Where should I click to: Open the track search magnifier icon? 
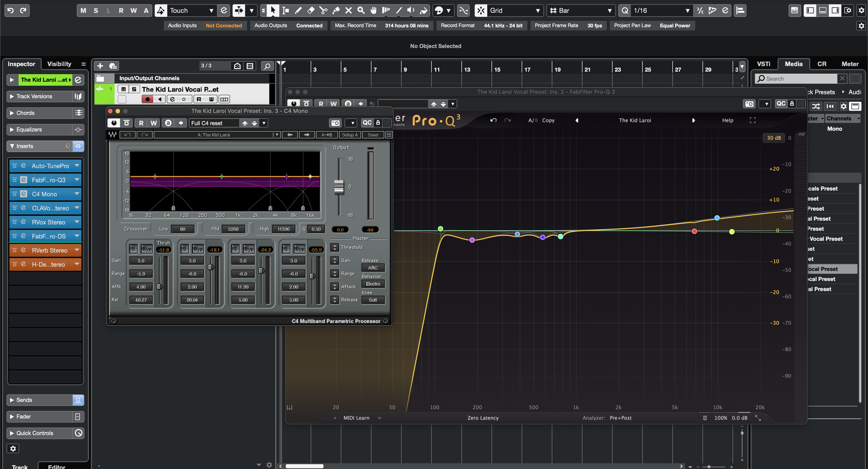(267, 66)
